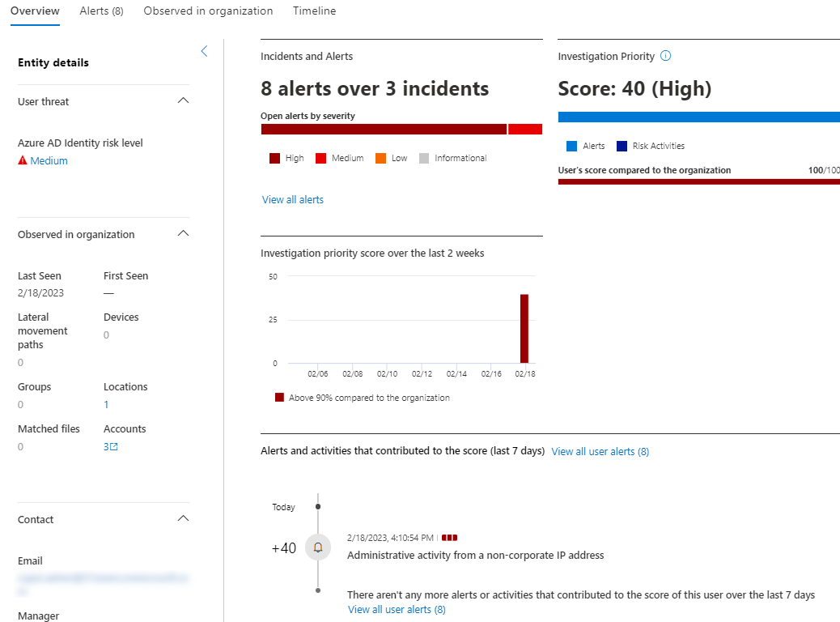Collapse the entity details side panel
The height and width of the screenshot is (622, 840).
(204, 51)
